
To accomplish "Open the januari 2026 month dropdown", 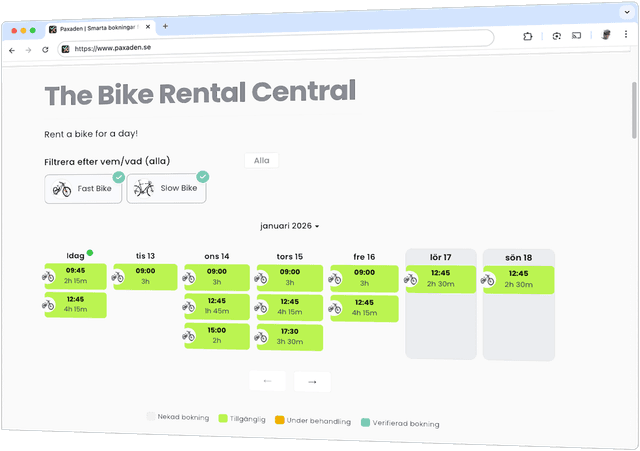I will point(289,226).
